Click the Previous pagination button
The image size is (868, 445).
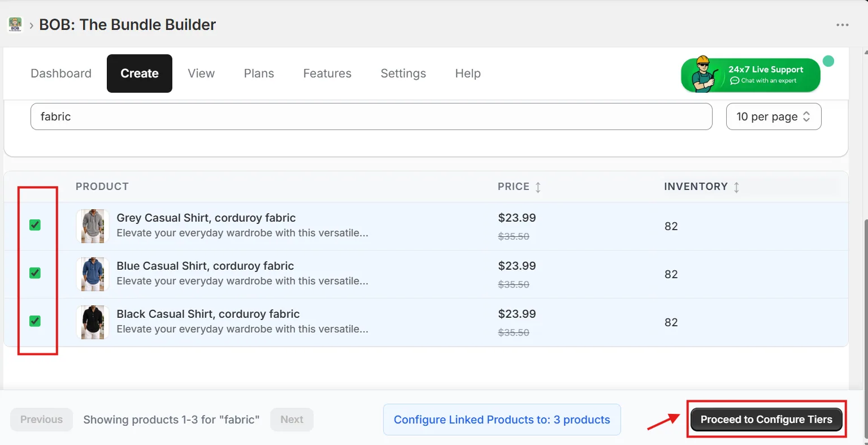coord(41,420)
